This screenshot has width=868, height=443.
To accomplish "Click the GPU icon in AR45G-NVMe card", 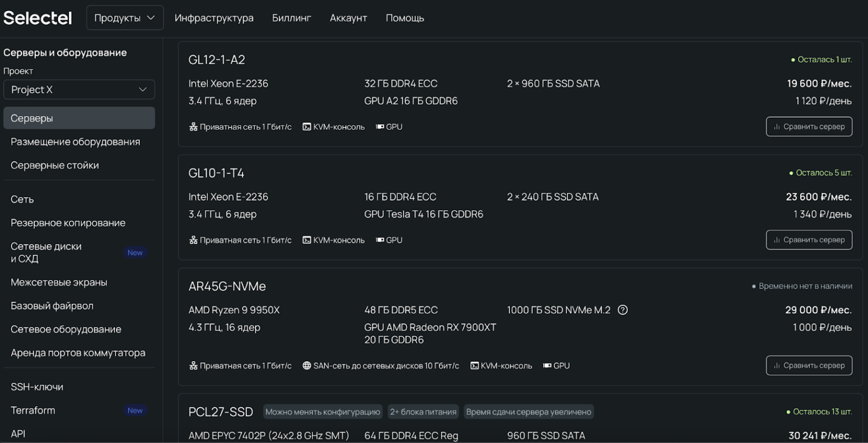I will click(547, 366).
